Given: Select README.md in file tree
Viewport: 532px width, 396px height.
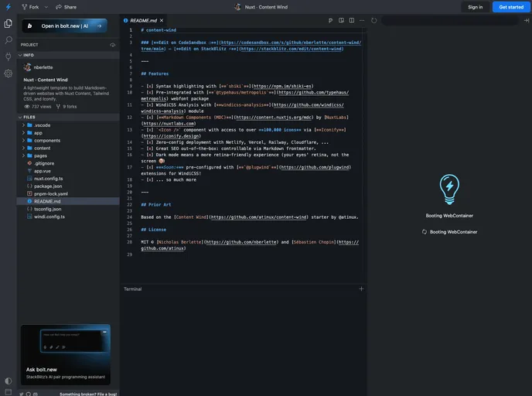Looking at the screenshot, I should pos(68,201).
